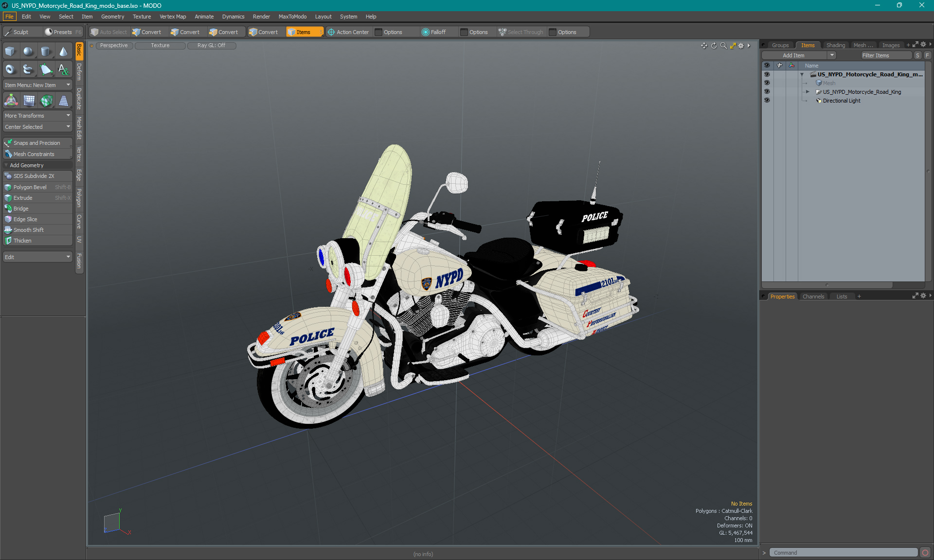Click the Action Center tool
The height and width of the screenshot is (560, 934).
348,32
